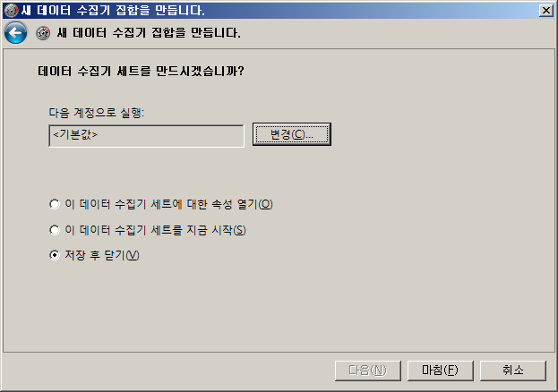Viewport: 558px width, 392px height.
Task: Click the window title bar text
Action: click(x=113, y=10)
